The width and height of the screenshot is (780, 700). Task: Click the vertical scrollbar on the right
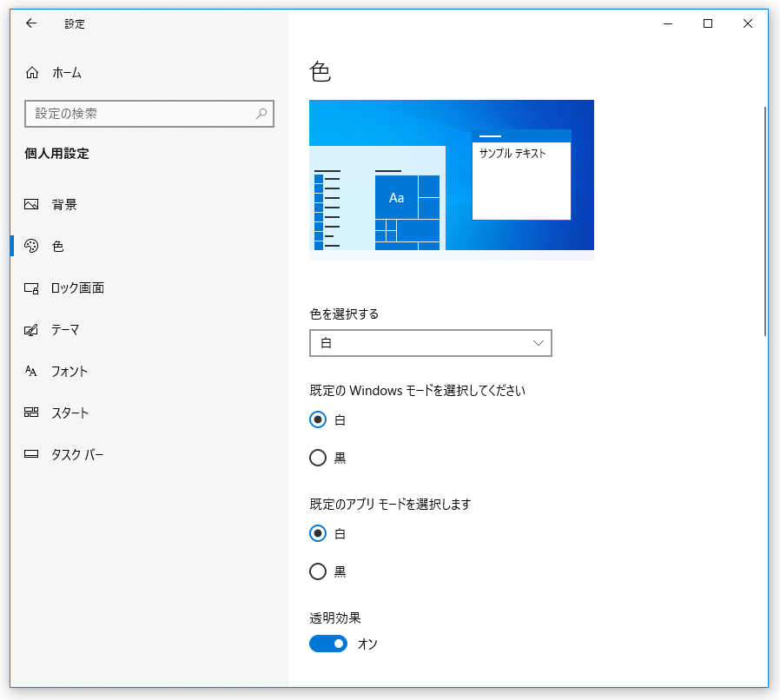tap(765, 221)
